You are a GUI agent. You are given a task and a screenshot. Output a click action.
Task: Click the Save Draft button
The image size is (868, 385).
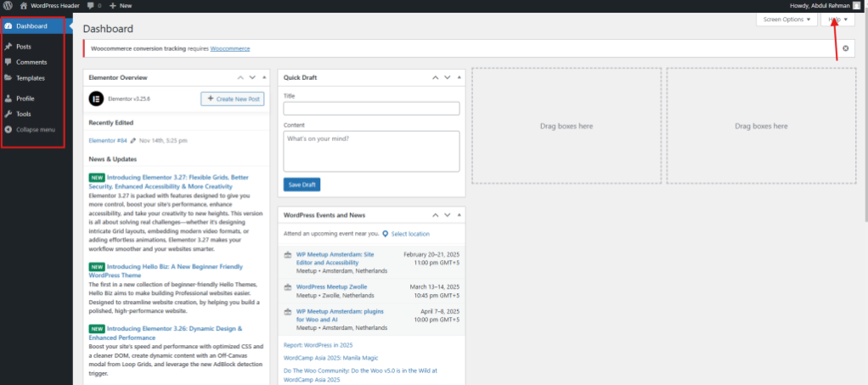(x=302, y=184)
